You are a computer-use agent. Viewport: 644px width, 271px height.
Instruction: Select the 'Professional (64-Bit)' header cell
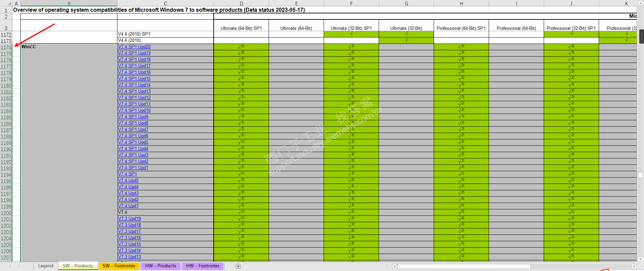[x=516, y=25]
